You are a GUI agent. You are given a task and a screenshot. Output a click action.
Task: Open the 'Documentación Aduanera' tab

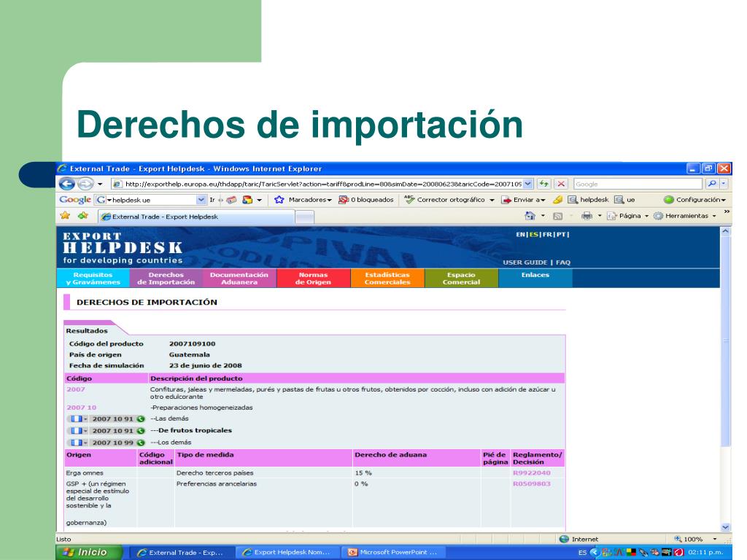tap(239, 279)
